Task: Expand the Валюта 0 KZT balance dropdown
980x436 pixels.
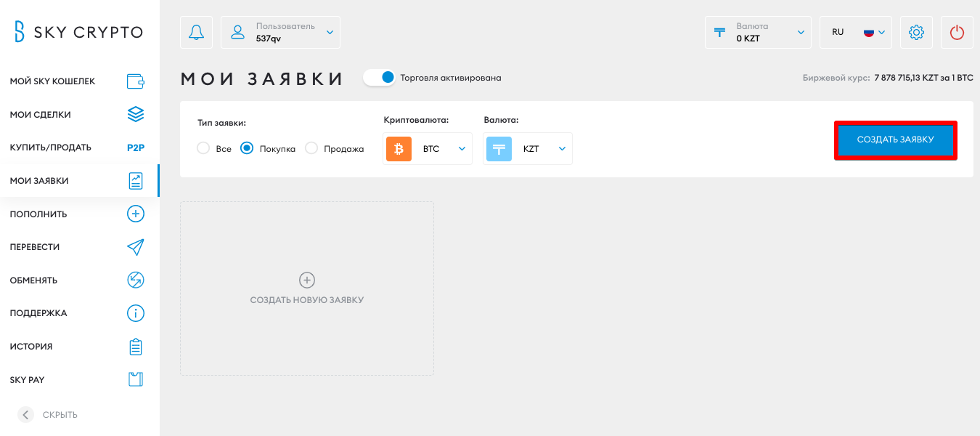Action: point(758,32)
